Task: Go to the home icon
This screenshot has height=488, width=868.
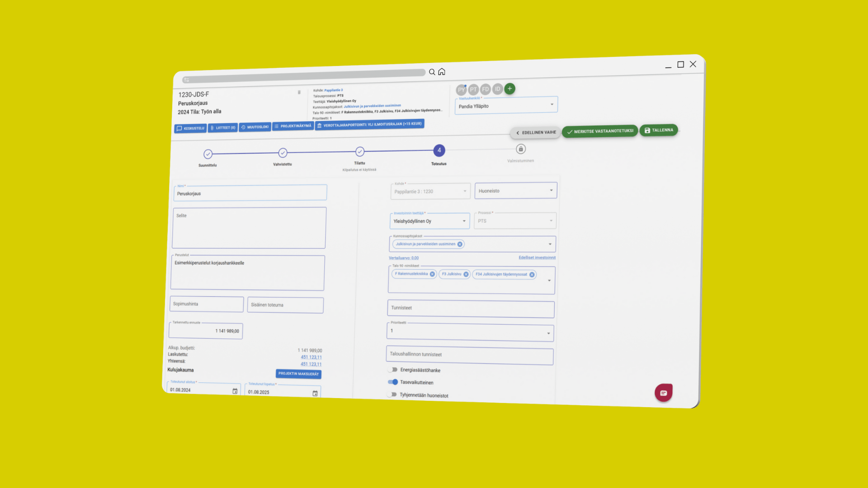Action: click(442, 71)
